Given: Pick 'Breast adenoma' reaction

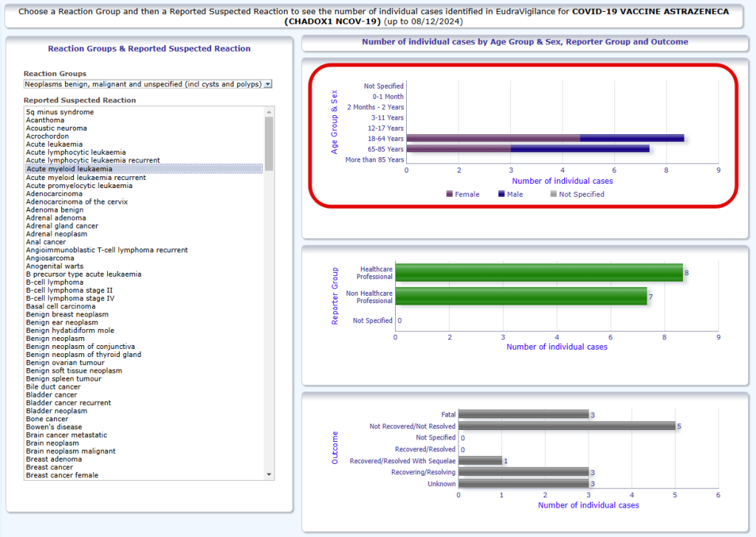Looking at the screenshot, I should [x=54, y=460].
